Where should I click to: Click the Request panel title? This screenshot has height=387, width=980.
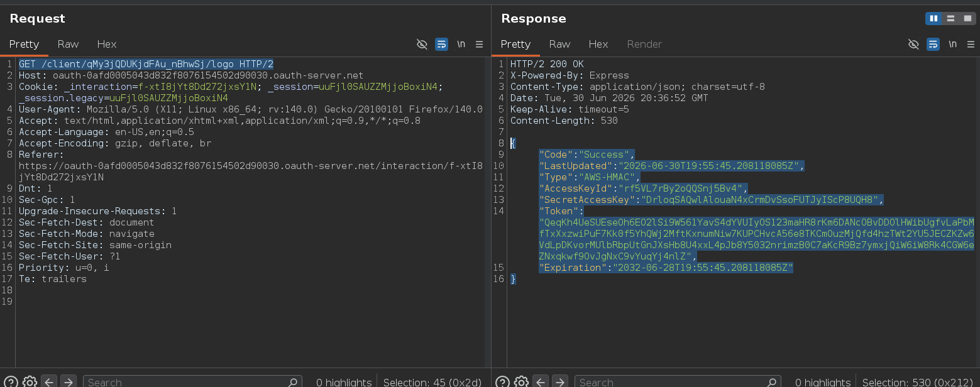click(x=37, y=19)
